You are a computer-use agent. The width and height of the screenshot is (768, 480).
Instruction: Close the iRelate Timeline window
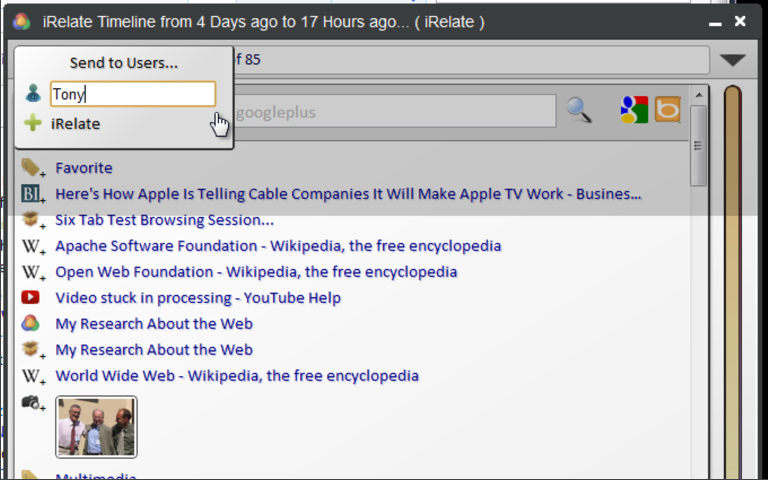740,21
